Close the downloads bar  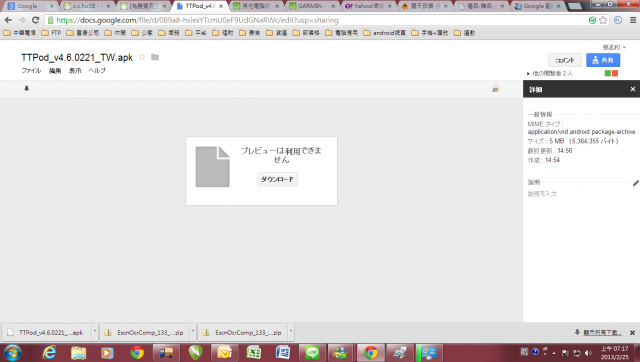click(632, 333)
